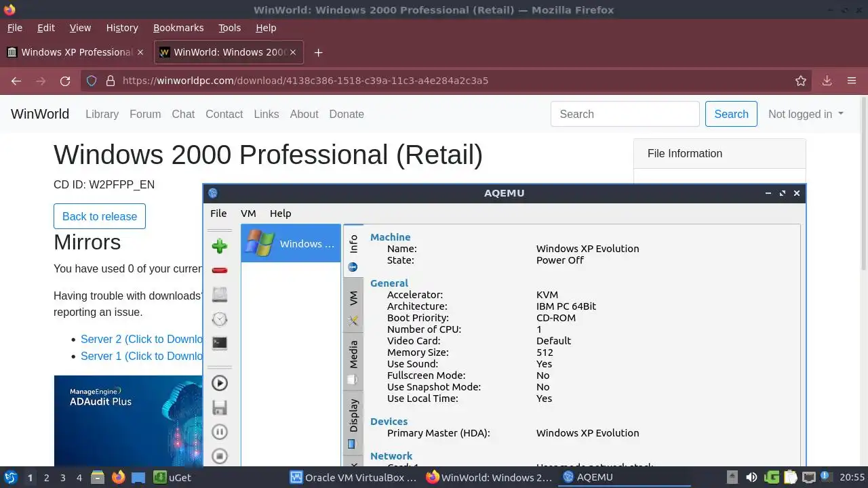Click Server 2 download link
The height and width of the screenshot is (488, 868).
pos(142,339)
